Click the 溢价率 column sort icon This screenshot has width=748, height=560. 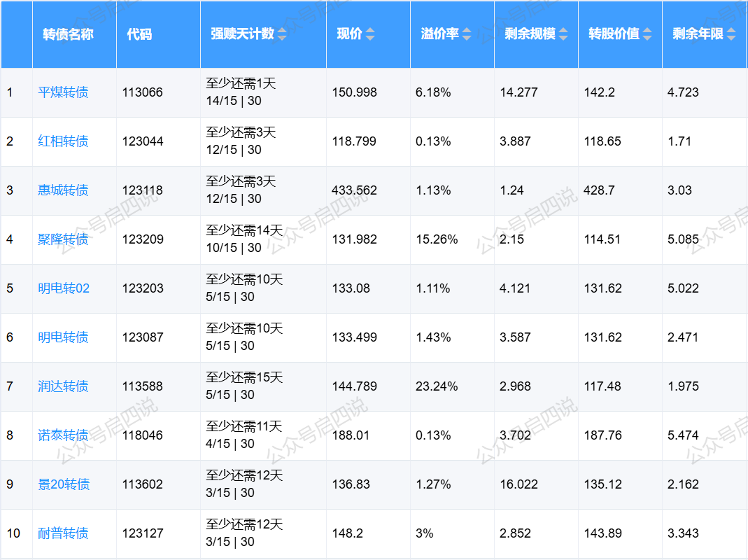tap(467, 34)
